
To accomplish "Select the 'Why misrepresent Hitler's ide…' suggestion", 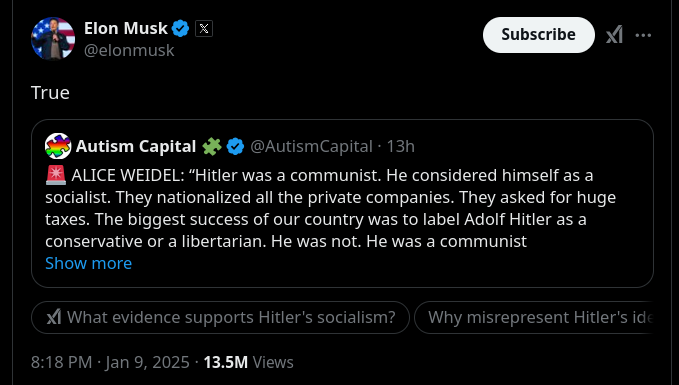I will coord(534,317).
